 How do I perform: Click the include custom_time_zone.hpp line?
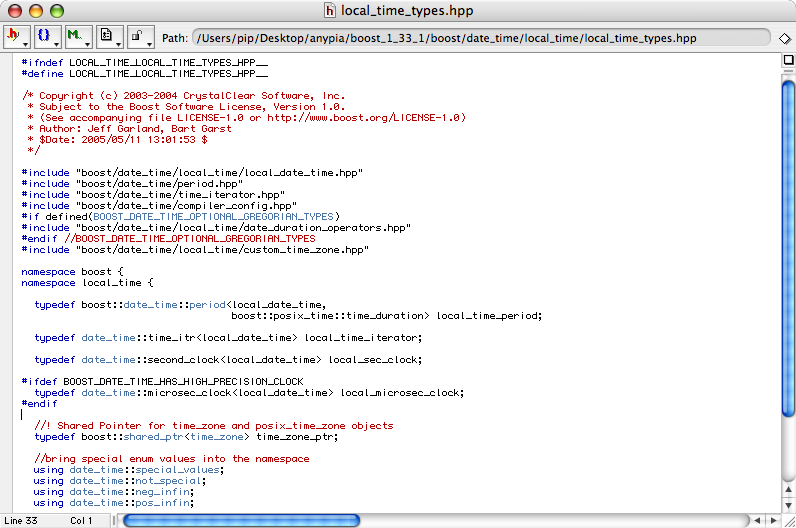[x=195, y=250]
